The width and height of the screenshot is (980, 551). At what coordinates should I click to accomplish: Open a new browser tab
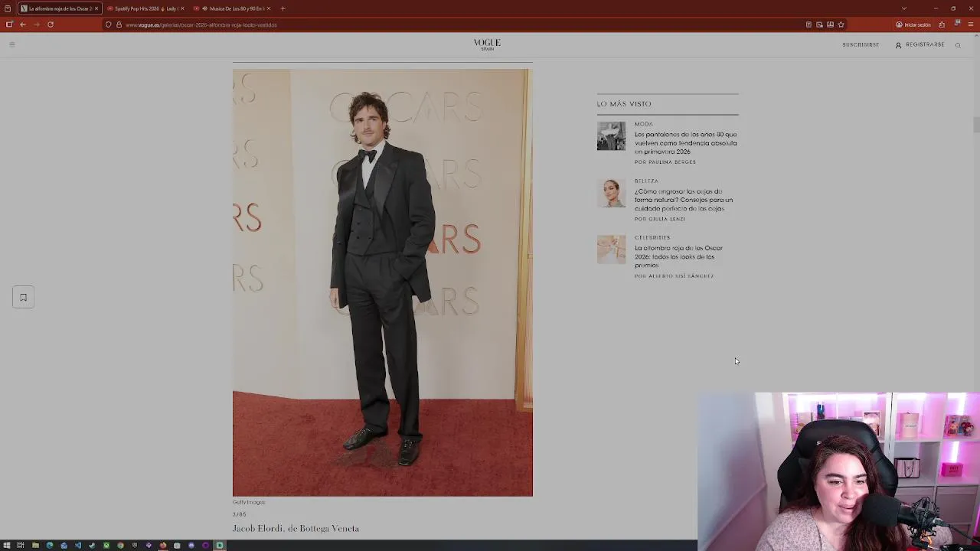click(x=283, y=8)
